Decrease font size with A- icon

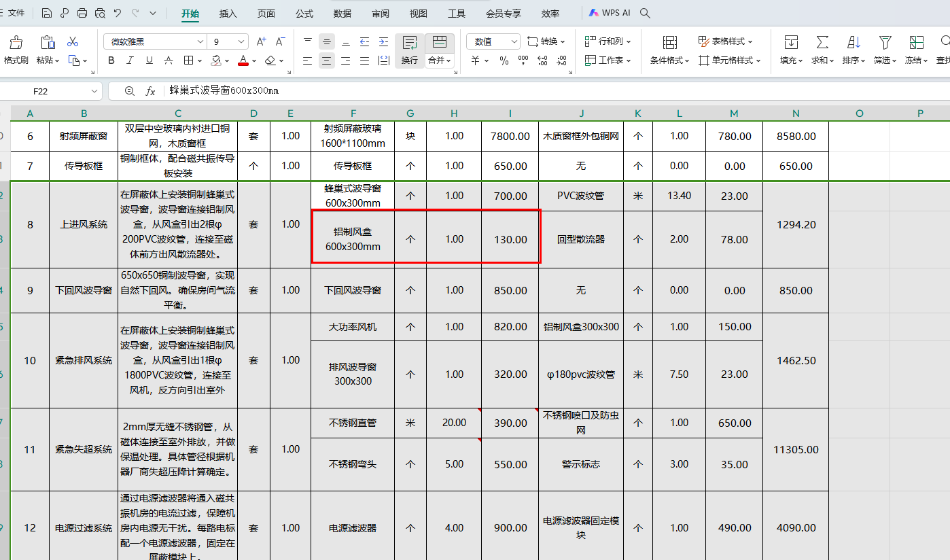click(x=280, y=41)
